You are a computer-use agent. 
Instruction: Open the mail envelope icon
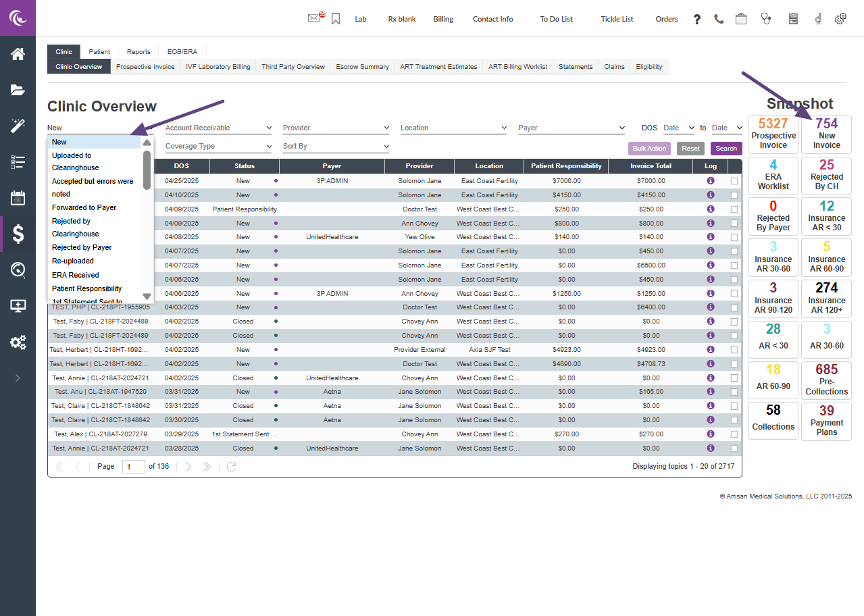point(314,19)
